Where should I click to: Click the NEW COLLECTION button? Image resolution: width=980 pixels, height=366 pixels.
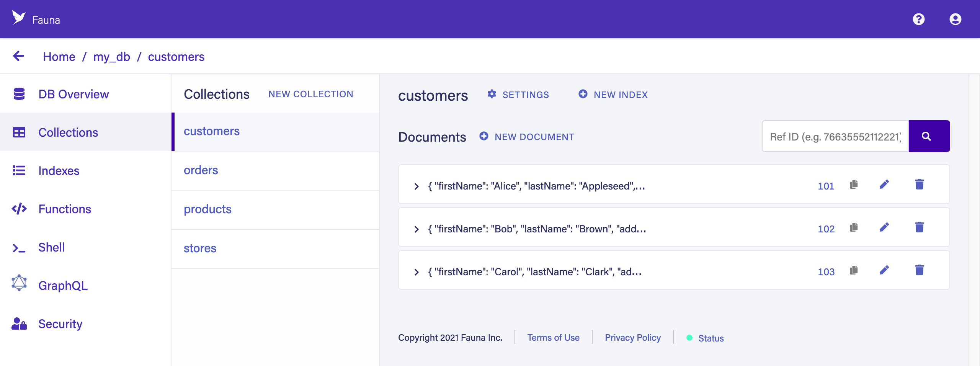pos(310,94)
